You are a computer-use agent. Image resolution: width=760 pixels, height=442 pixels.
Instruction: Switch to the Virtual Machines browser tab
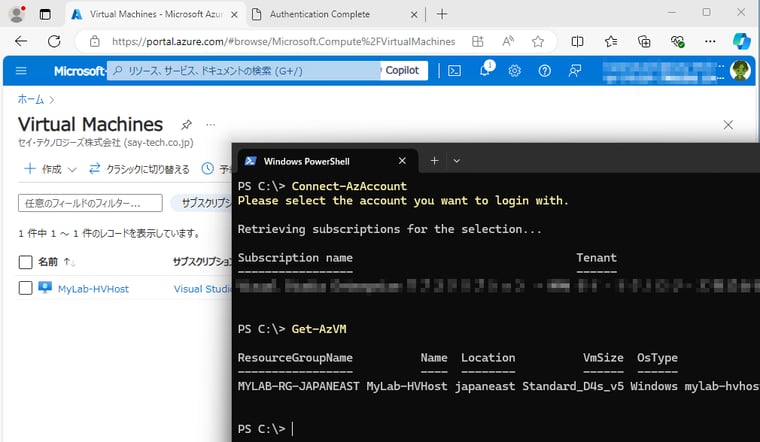156,15
